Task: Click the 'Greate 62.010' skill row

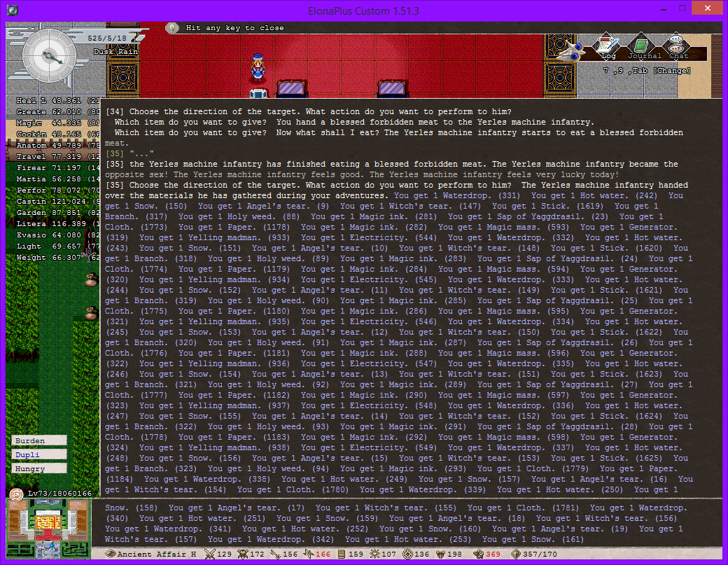Action: click(57, 111)
